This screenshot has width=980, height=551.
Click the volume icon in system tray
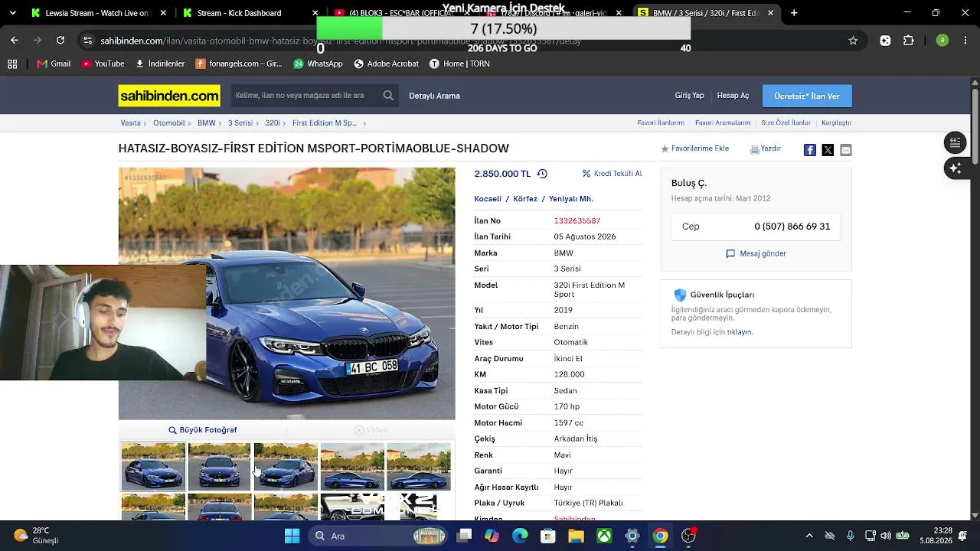886,536
